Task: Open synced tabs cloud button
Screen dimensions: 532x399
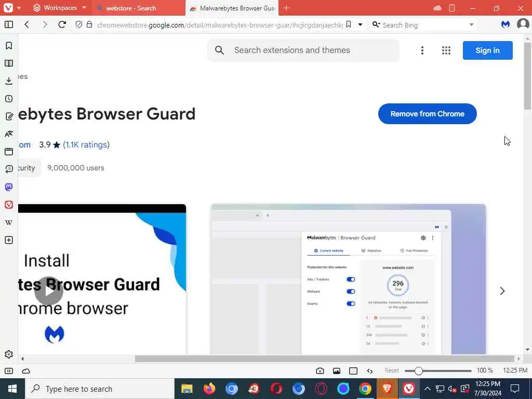Action: coord(437,8)
